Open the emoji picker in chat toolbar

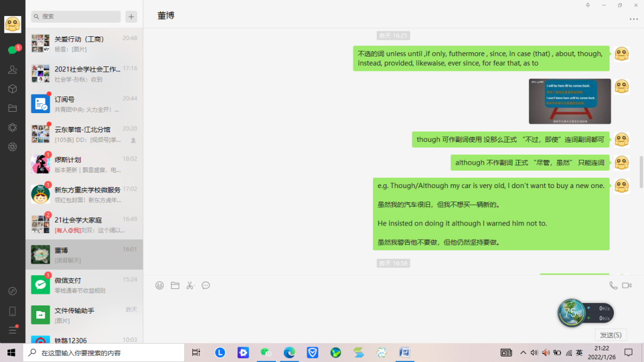pos(160,285)
